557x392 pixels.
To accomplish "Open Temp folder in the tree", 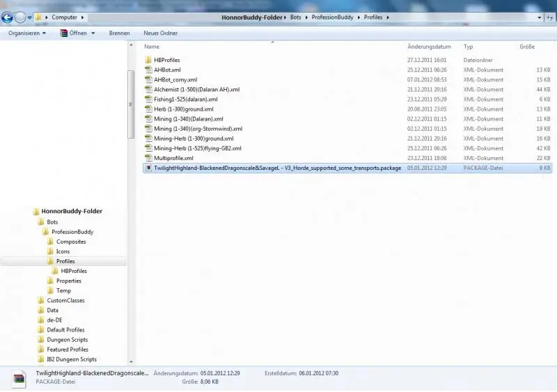I will coord(63,290).
